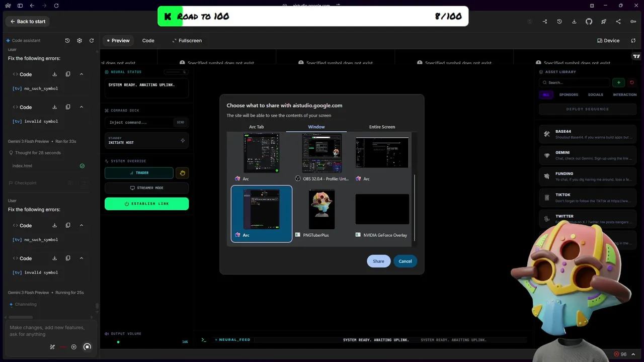
Task: Enable STREAMER MODE
Action: [x=146, y=188]
